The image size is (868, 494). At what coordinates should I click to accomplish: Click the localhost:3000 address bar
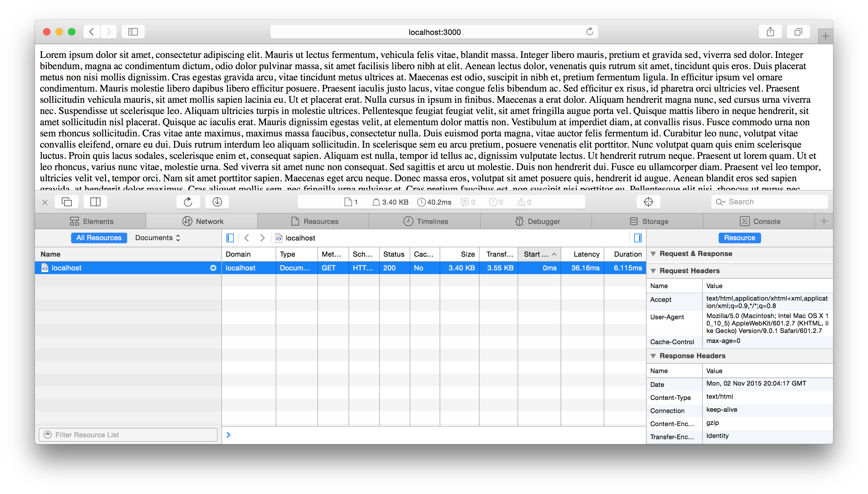[x=434, y=32]
